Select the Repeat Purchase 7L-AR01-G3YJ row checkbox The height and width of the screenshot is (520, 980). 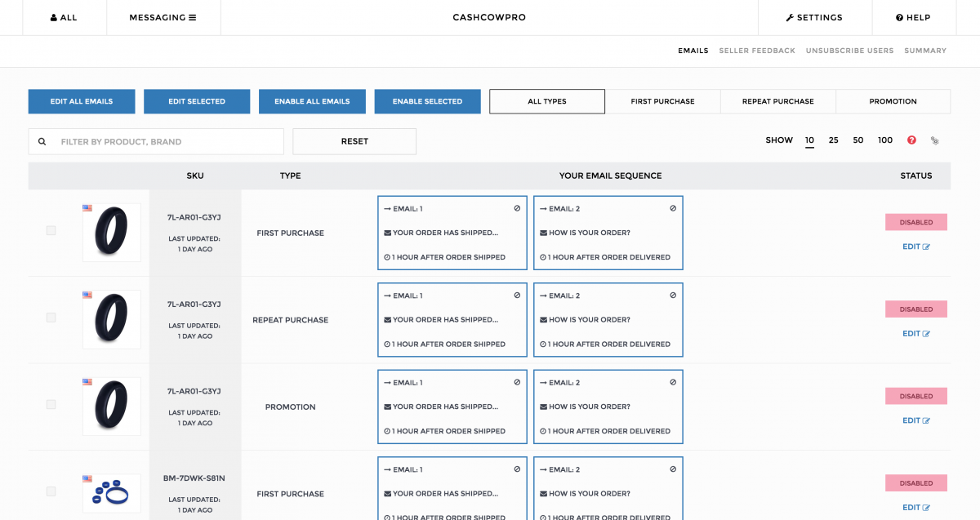pyautogui.click(x=51, y=318)
